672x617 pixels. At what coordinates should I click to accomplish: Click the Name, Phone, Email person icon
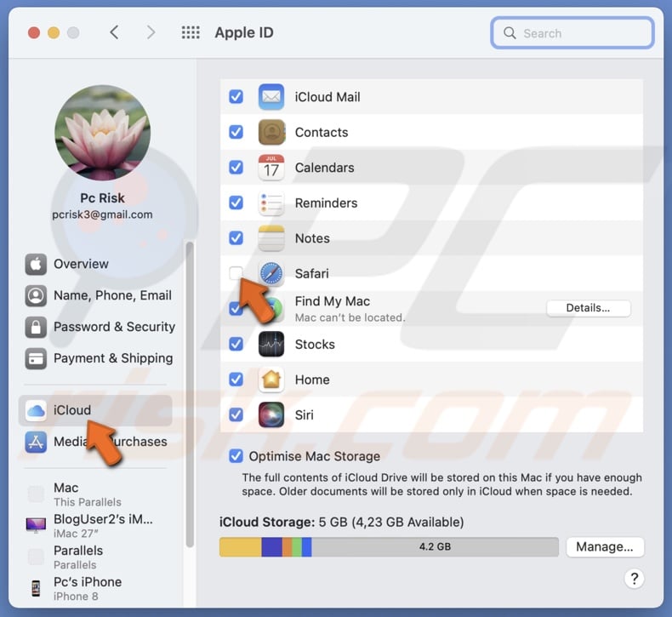[36, 295]
